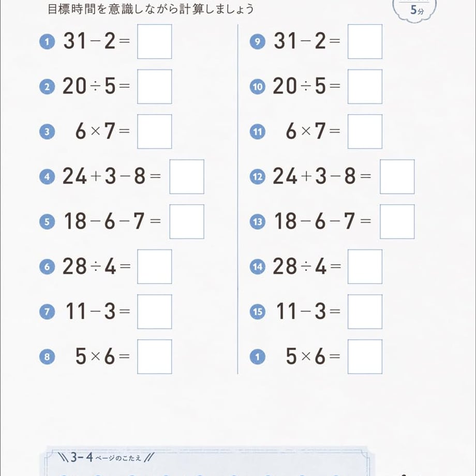Click the blue number 5 circle badge
476x476 pixels.
(47, 221)
